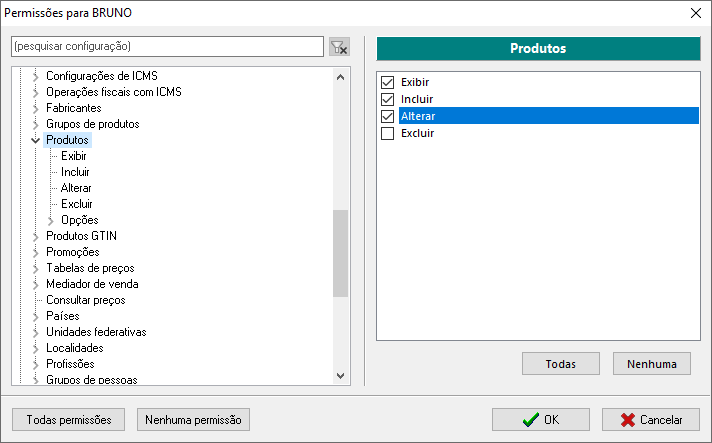Select Tabelas de preços in tree

[x=90, y=268]
